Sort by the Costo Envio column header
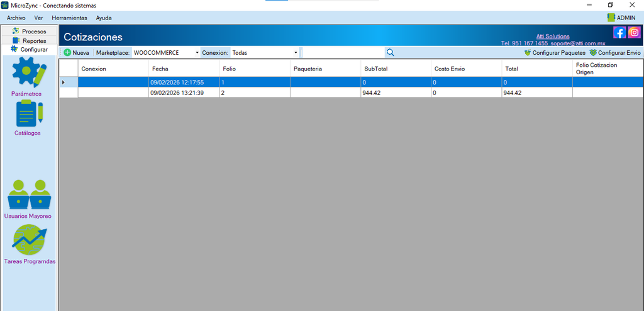This screenshot has height=311, width=644. (x=467, y=69)
